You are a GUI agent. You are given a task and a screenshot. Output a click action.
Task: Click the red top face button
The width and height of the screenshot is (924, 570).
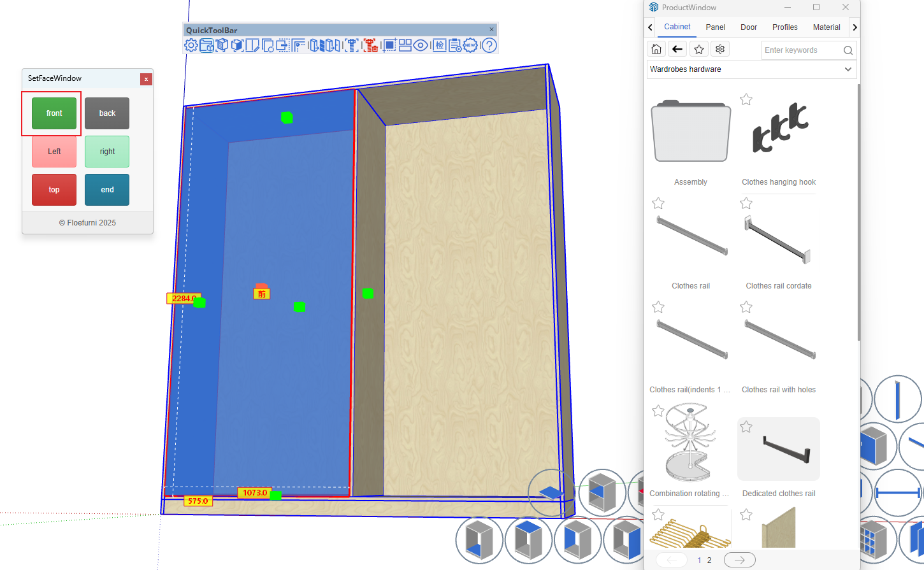coord(54,190)
